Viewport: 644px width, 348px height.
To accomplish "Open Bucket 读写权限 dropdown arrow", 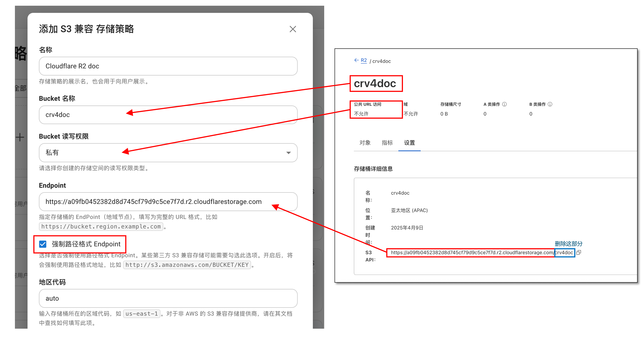I will [288, 153].
